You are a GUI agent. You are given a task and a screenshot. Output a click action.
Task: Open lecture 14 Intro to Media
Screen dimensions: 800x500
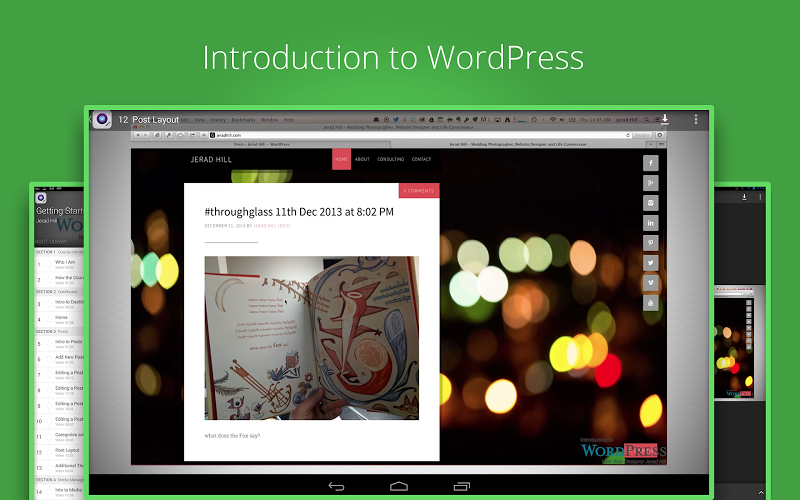coord(60,492)
